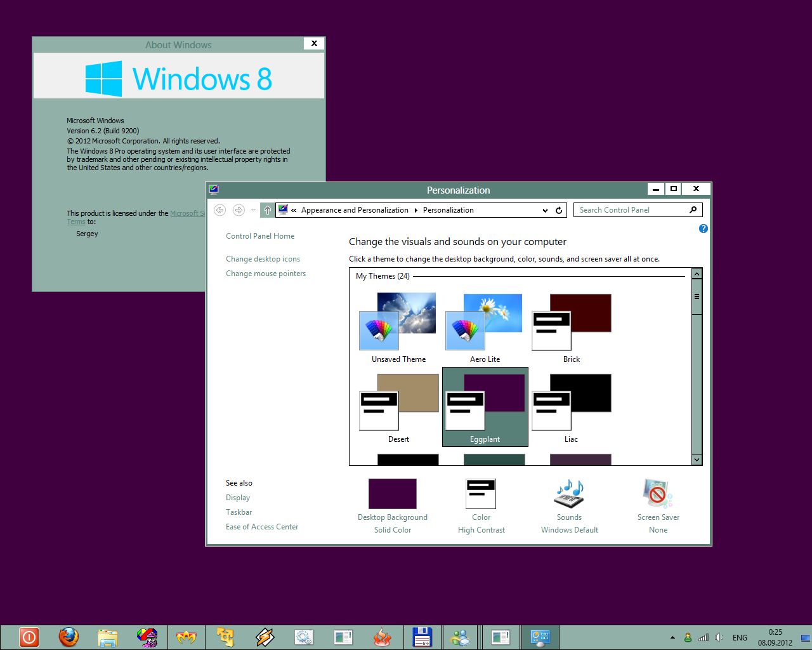Viewport: 812px width, 650px height.
Task: Open Change mouse pointers link
Action: [266, 274]
